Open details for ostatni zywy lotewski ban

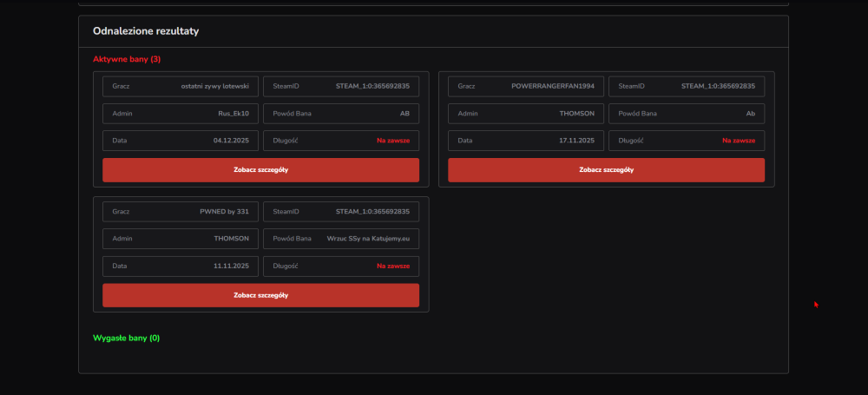260,170
